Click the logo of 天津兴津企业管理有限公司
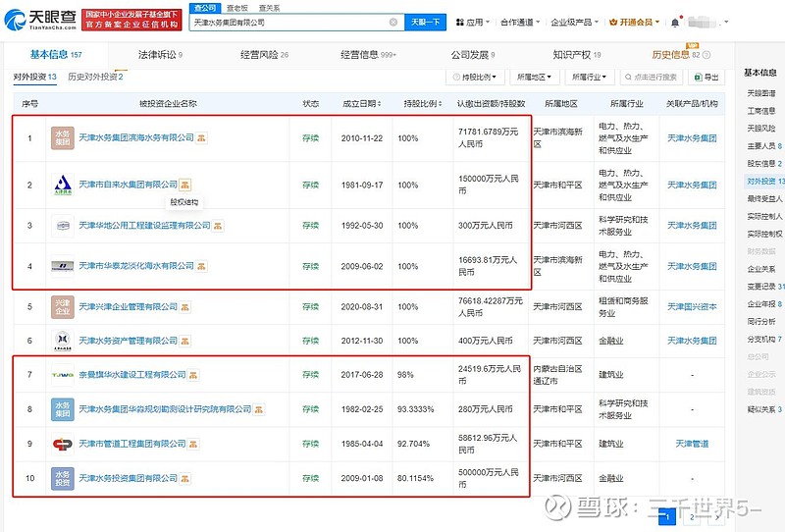Image resolution: width=785 pixels, height=532 pixels. tap(63, 307)
